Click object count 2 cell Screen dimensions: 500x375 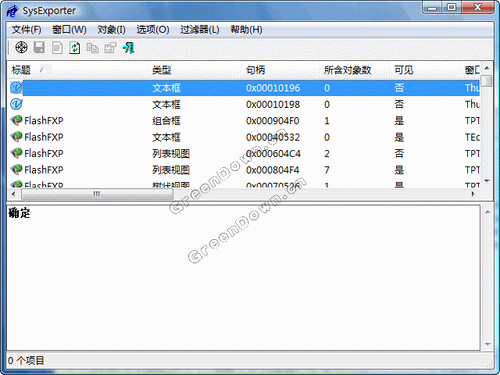pos(327,153)
